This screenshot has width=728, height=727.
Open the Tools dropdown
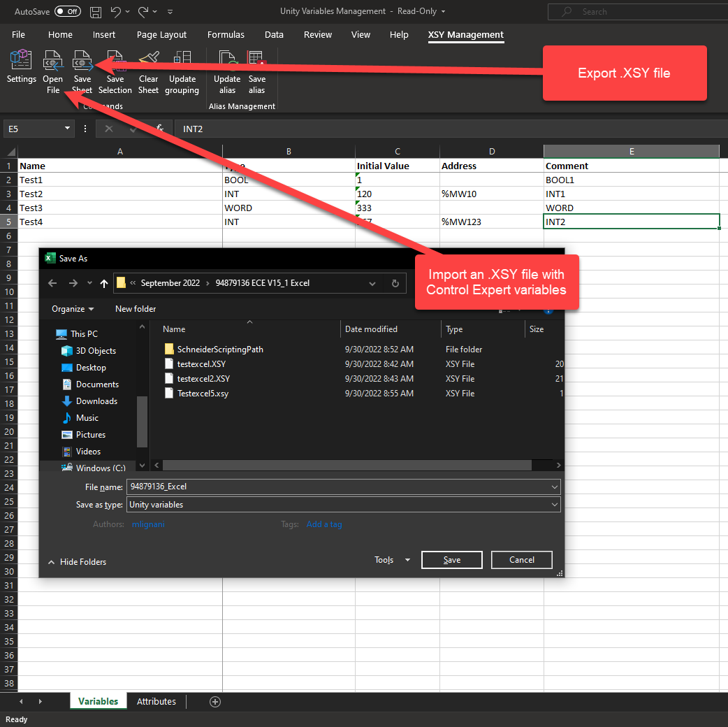pos(393,560)
